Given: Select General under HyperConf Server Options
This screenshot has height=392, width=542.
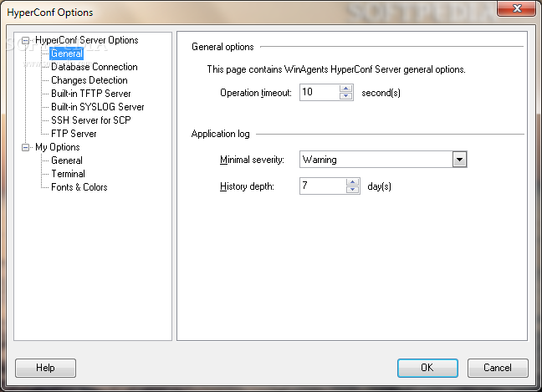Looking at the screenshot, I should [67, 53].
